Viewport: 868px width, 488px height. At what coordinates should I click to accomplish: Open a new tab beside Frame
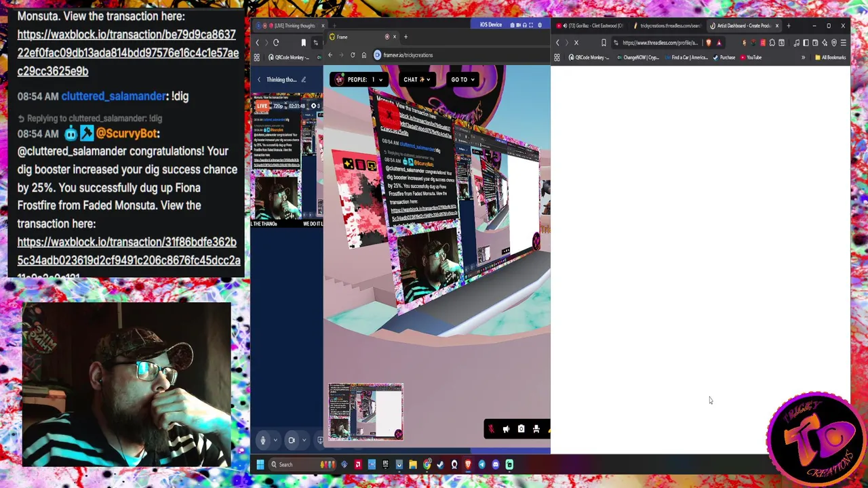point(406,37)
